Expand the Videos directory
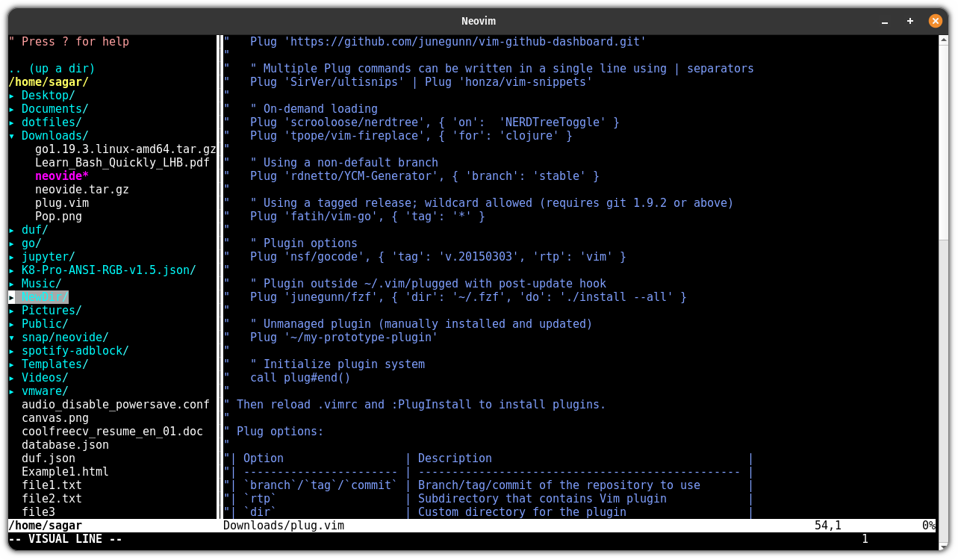This screenshot has width=958, height=560. [43, 377]
